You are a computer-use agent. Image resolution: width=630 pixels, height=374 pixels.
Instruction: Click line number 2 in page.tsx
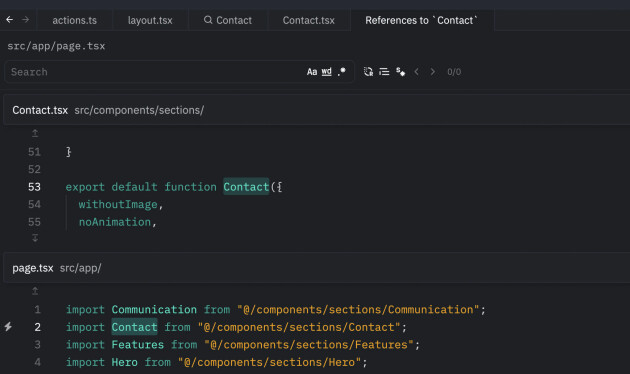[x=37, y=327]
